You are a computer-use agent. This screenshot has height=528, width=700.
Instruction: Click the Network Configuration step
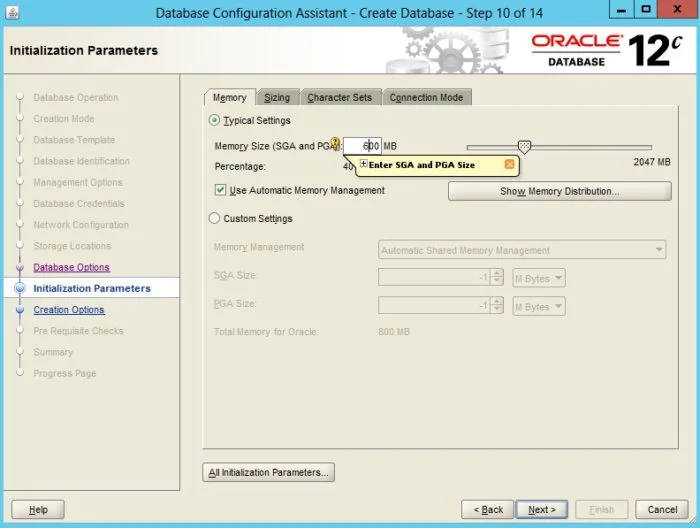[x=81, y=225]
